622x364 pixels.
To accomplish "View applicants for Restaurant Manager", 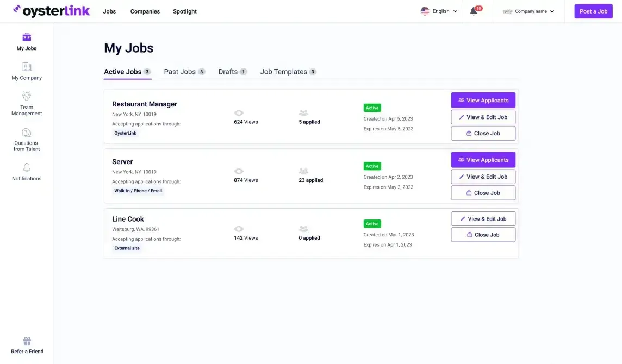I will coord(483,101).
